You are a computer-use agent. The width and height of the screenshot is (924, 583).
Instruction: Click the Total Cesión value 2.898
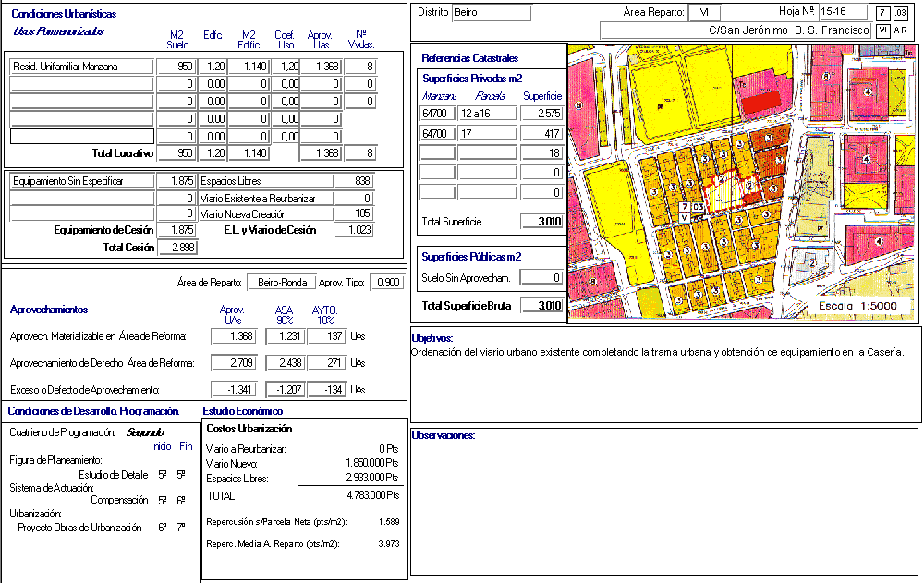click(176, 247)
